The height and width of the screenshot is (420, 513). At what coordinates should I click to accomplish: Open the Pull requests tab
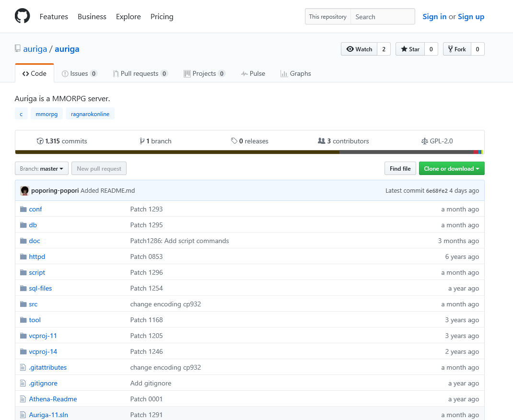[140, 74]
